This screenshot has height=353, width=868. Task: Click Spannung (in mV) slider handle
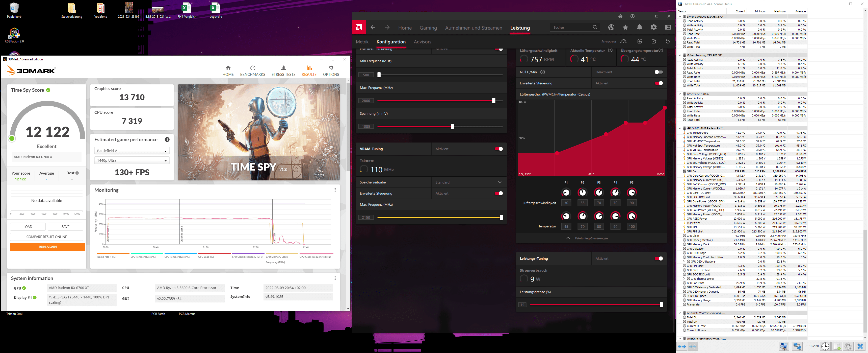tap(452, 126)
